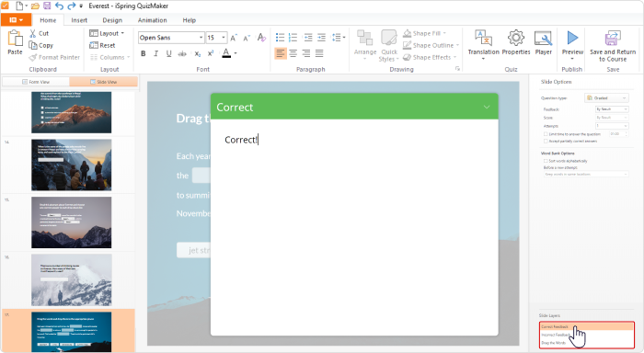Insert a bulleted list
Screen dimensions: 644x353
tap(280, 38)
